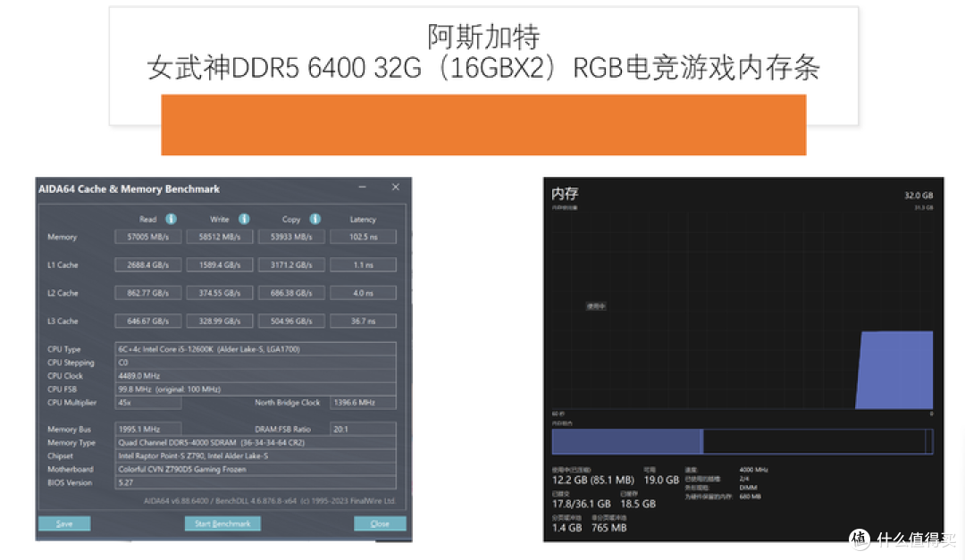Select L3 Cache read 646.67 GB/s
The height and width of the screenshot is (560, 965).
(x=147, y=322)
